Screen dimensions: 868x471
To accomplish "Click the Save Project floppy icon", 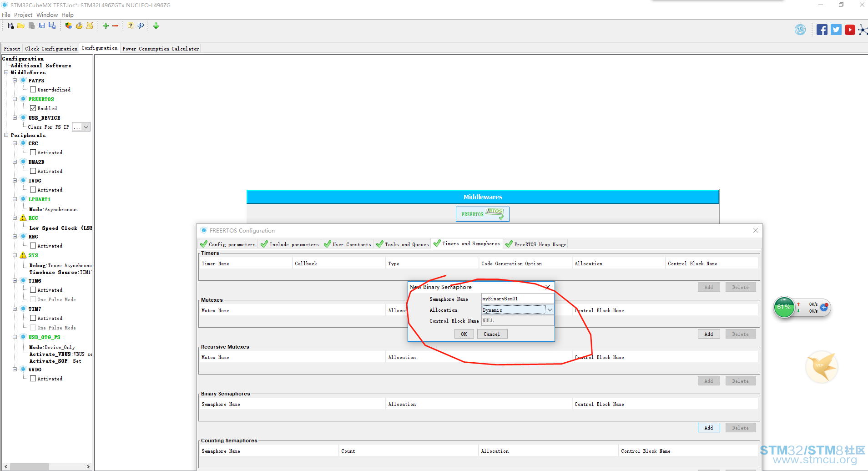I will tap(42, 26).
